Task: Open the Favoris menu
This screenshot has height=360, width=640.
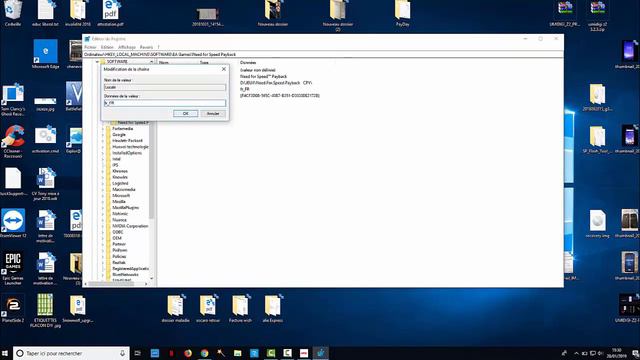Action: pos(146,47)
